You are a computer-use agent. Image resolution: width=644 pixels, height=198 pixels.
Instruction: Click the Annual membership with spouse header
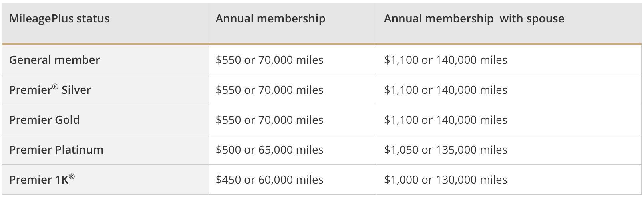[x=474, y=19]
